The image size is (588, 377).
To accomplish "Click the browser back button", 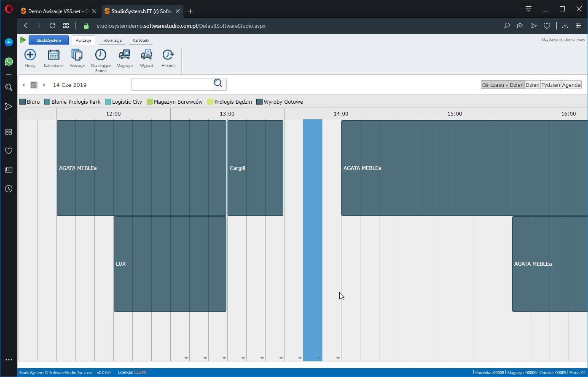I will [x=26, y=26].
